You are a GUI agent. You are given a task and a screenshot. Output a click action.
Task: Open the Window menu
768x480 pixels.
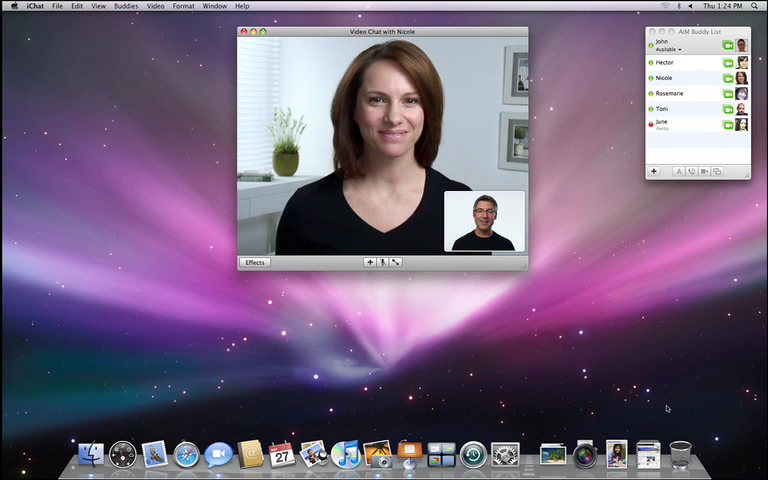[x=215, y=6]
